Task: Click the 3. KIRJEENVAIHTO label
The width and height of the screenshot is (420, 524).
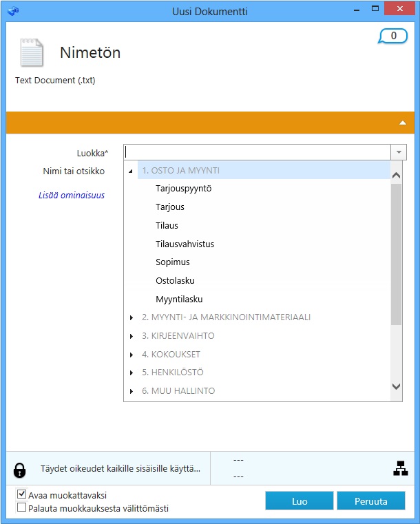Action: 178,336
